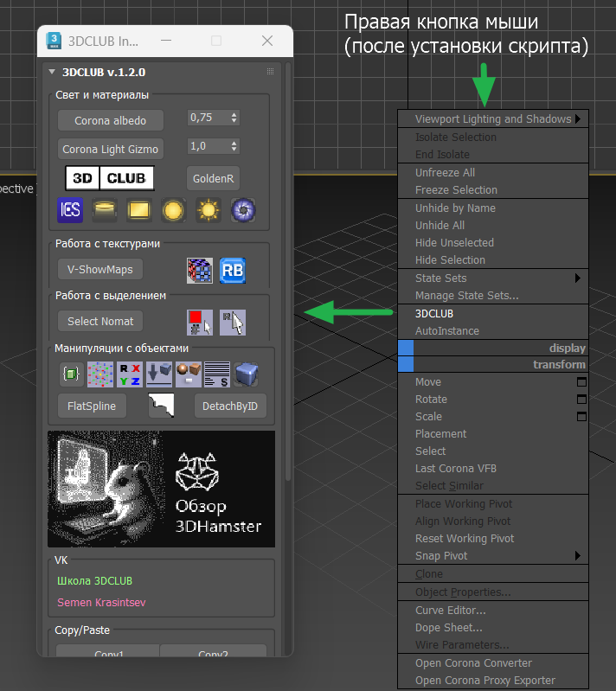Click the transform quad menu header
616x691 pixels.
click(x=493, y=364)
